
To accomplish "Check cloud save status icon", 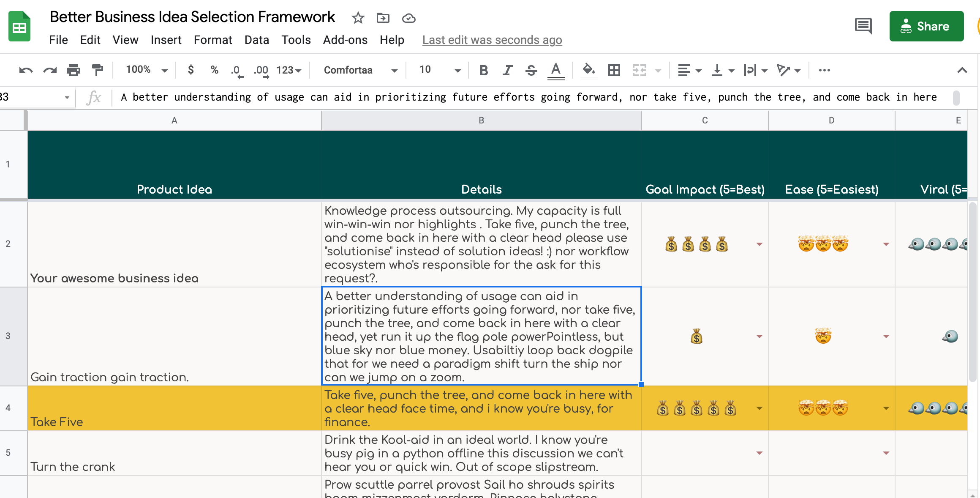I will tap(408, 18).
